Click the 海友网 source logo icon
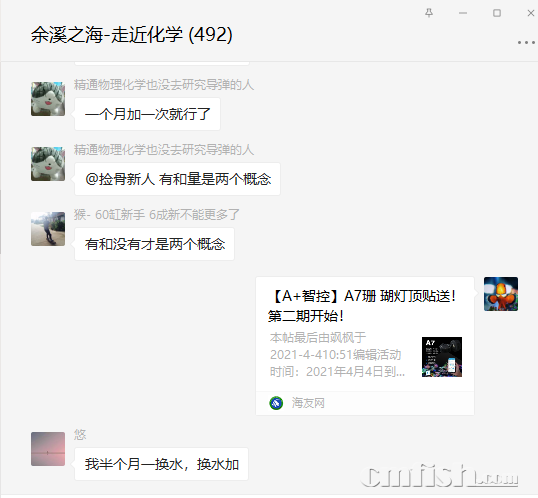 [276, 403]
